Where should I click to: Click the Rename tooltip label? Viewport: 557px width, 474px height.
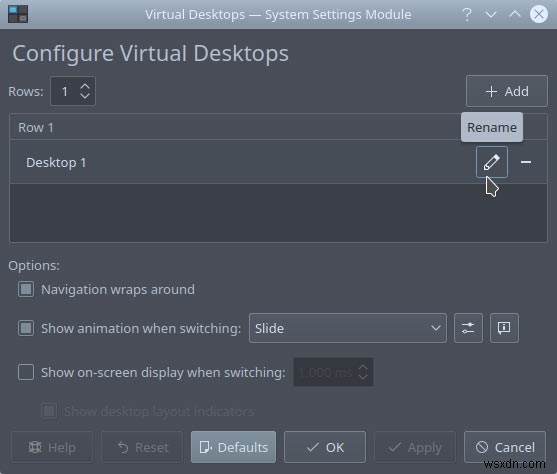pos(492,127)
